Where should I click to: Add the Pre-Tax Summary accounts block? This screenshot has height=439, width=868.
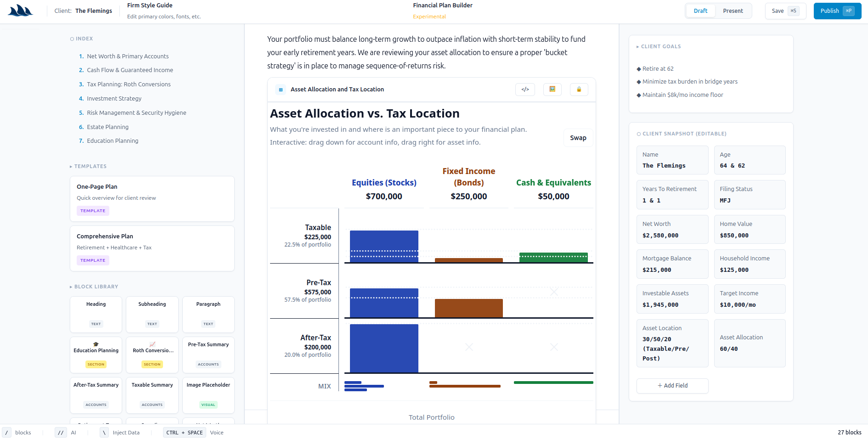click(x=209, y=355)
